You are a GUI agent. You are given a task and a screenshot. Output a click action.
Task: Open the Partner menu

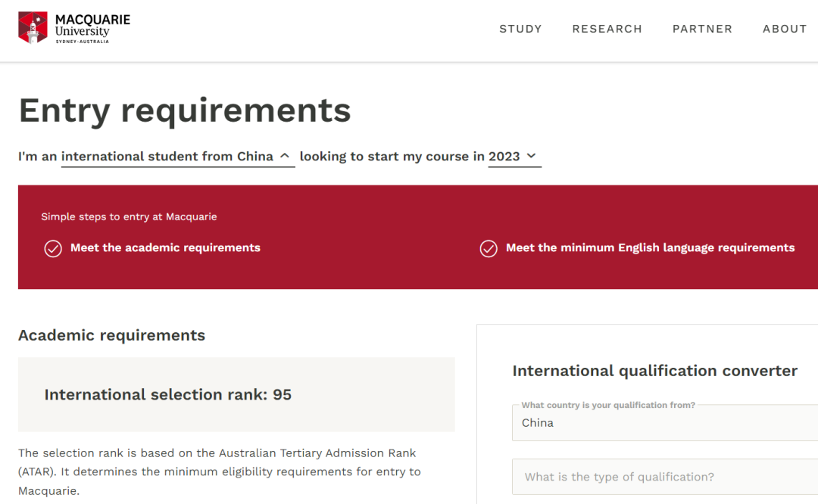(x=702, y=30)
